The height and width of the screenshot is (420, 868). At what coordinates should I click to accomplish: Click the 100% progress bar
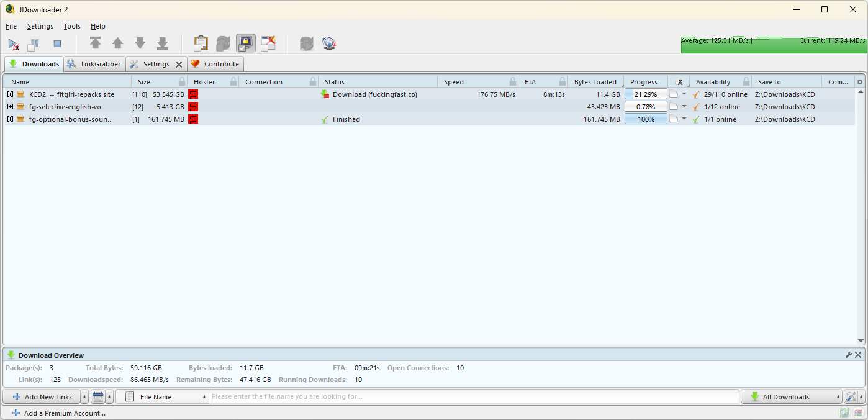(x=646, y=119)
